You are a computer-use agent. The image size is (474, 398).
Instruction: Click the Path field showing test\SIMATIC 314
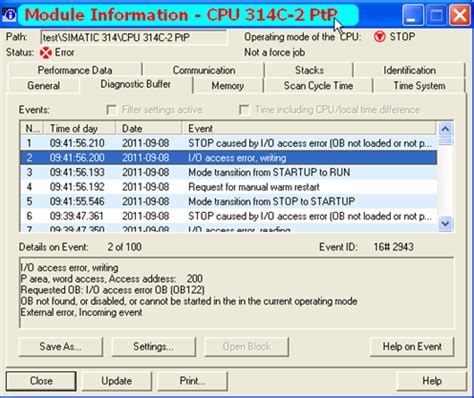(x=134, y=37)
